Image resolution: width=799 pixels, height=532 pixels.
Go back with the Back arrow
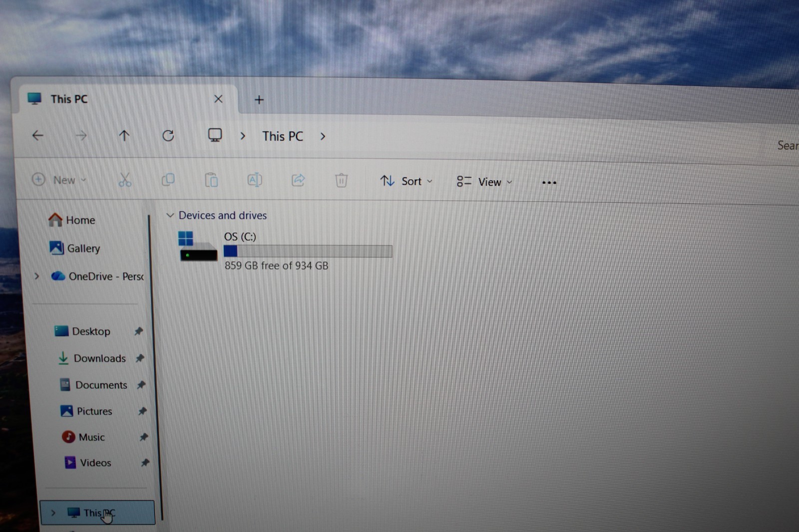coord(37,135)
